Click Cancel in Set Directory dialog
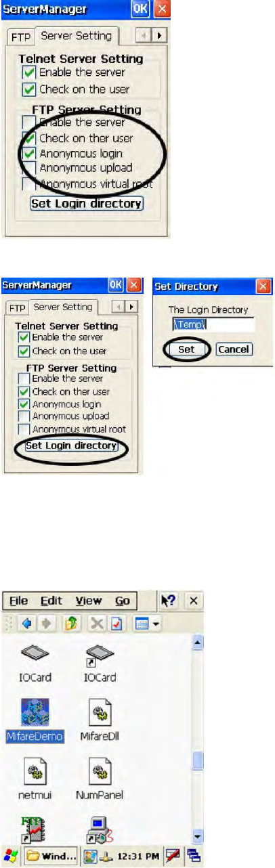The height and width of the screenshot is (868, 275). click(234, 349)
